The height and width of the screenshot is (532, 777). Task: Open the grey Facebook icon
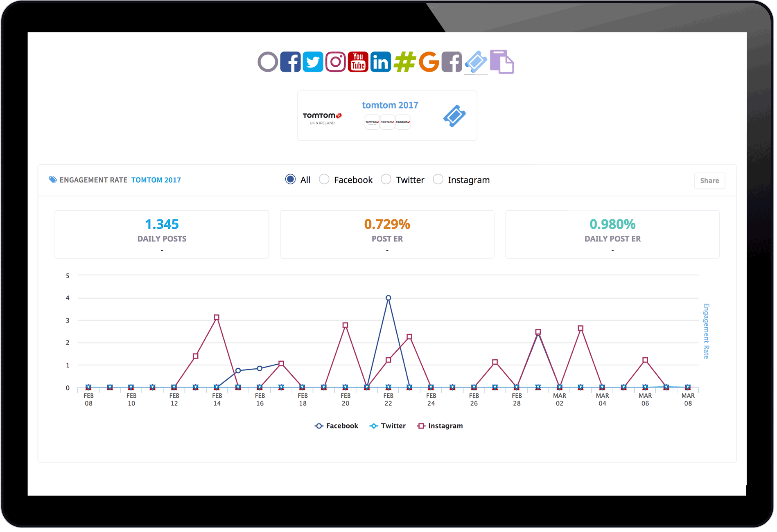pyautogui.click(x=452, y=62)
